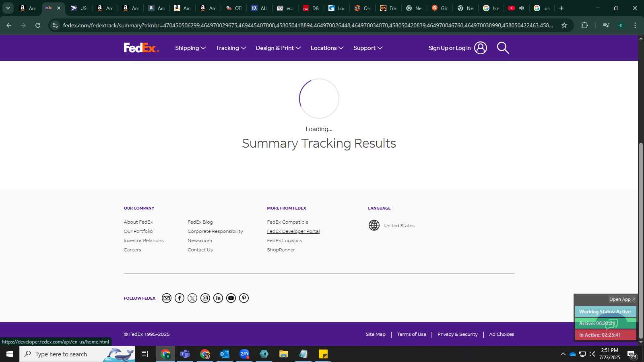Screen dimensions: 644x362
Task: Open FedEx Blog link
Action: (x=200, y=222)
